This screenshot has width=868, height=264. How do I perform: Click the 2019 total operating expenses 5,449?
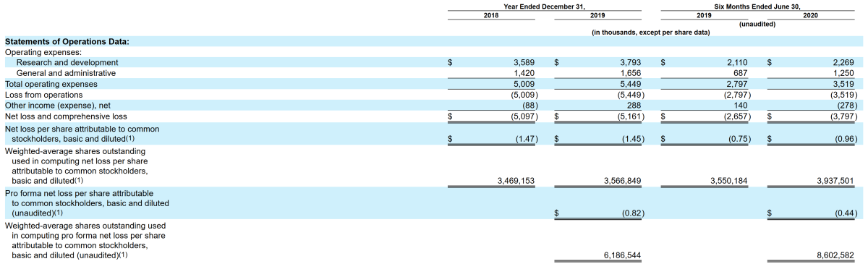[629, 84]
